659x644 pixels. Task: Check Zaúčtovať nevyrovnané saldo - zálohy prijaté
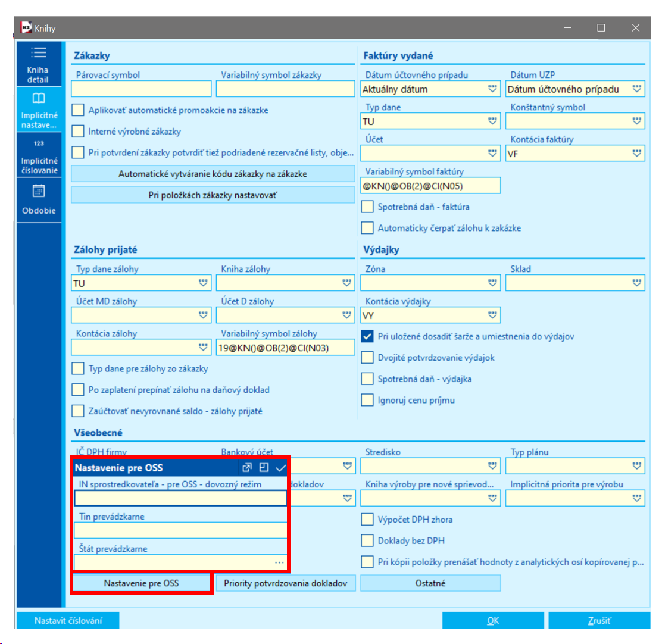[x=78, y=411]
